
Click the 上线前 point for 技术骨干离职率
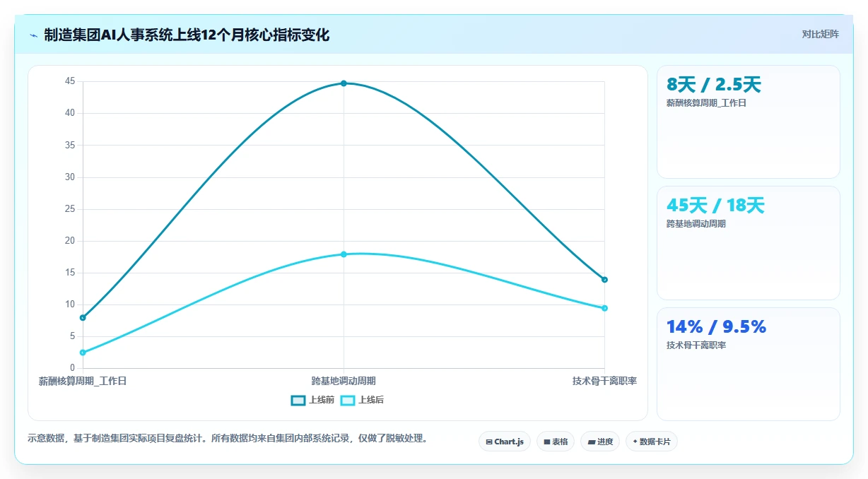604,280
